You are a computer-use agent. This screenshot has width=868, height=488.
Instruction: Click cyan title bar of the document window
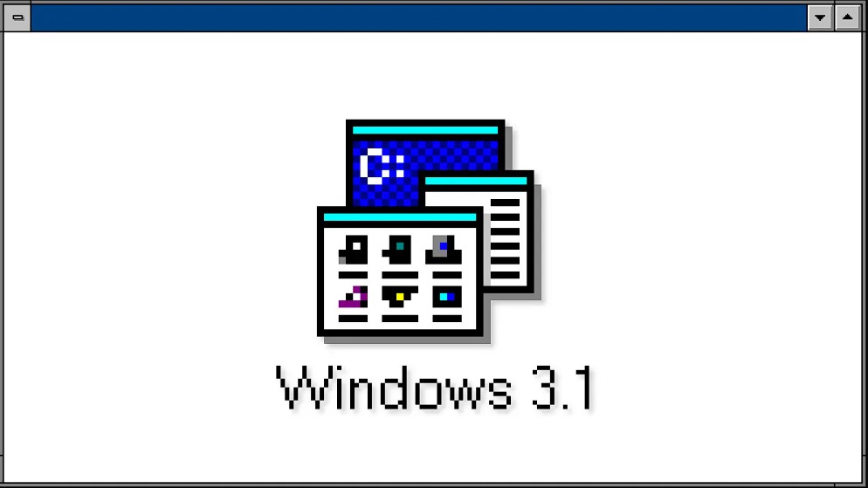476,181
